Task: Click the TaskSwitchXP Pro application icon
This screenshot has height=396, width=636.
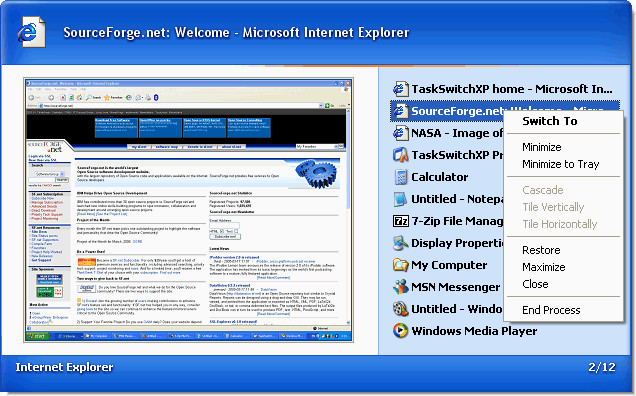Action: point(400,155)
